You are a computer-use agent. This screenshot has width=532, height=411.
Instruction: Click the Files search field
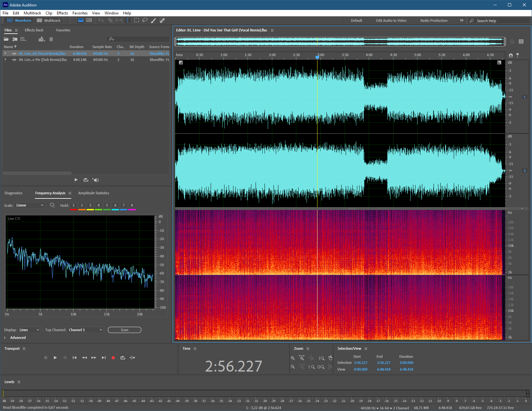click(x=138, y=39)
